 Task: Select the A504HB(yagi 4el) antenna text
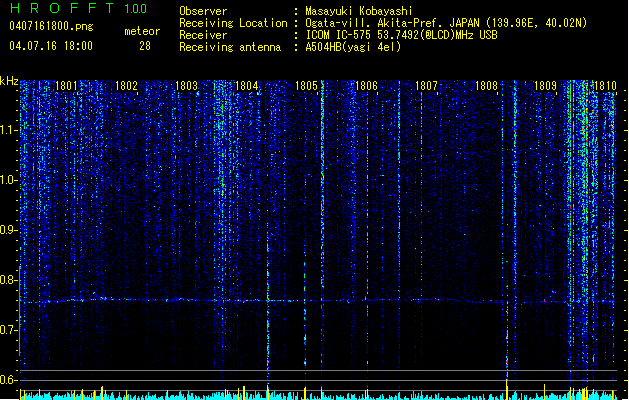pos(353,47)
